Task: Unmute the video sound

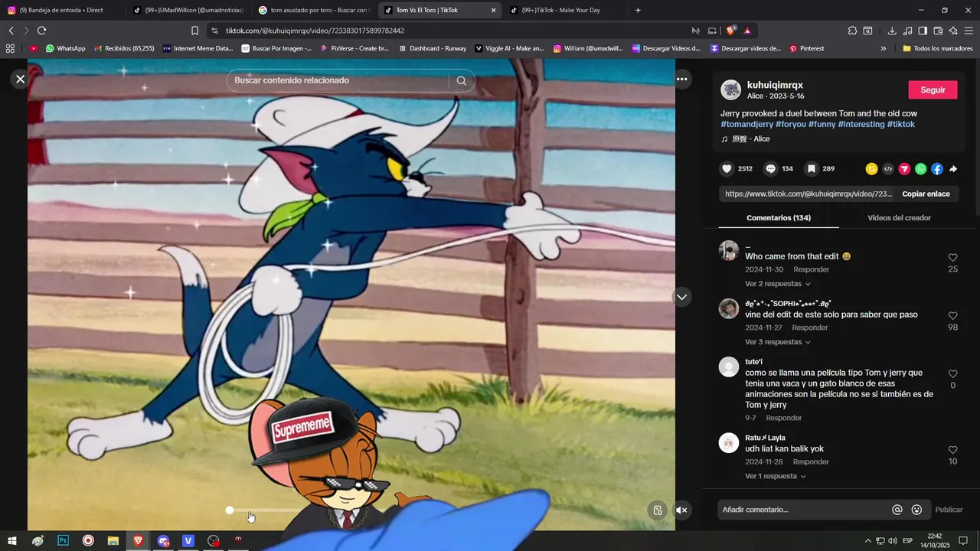Action: coord(681,510)
